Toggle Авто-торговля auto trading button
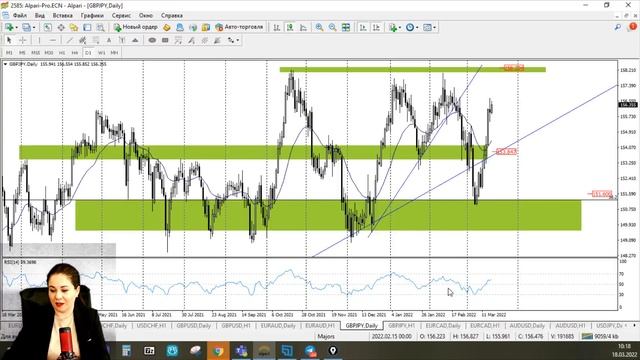Screen dimensions: 640x360 click(x=239, y=27)
